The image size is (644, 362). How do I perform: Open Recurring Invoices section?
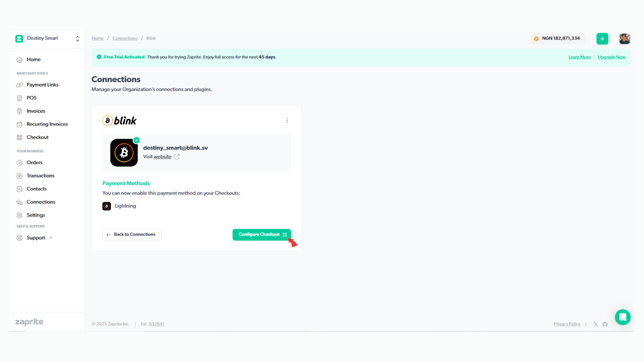pyautogui.click(x=47, y=124)
